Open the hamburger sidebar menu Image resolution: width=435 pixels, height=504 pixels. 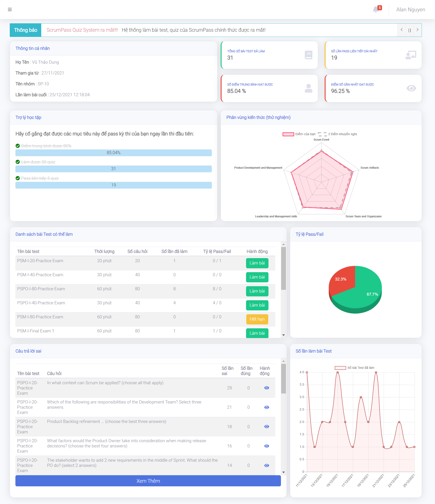(x=10, y=10)
